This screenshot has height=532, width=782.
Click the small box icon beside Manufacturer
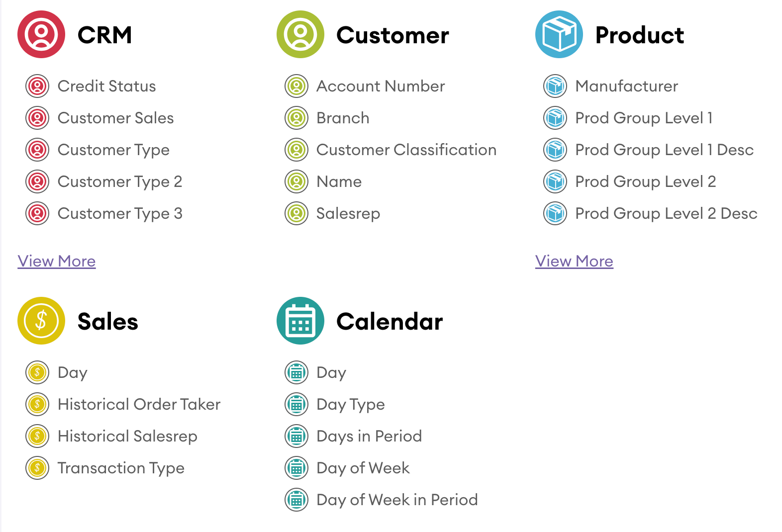coord(555,86)
